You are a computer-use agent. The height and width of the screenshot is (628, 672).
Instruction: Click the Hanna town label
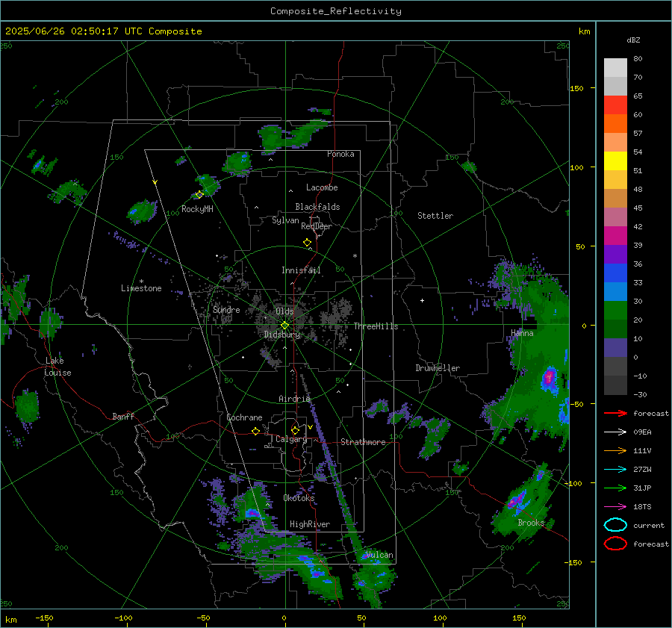522,333
